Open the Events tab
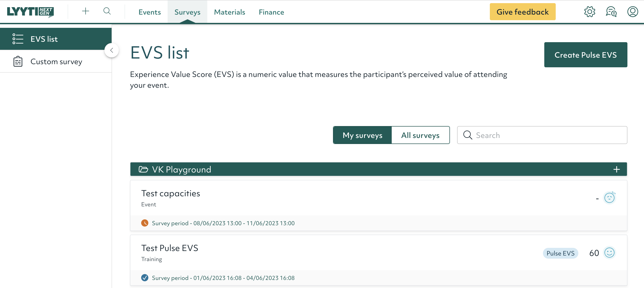Viewport: 644px width, 288px height. click(x=149, y=12)
